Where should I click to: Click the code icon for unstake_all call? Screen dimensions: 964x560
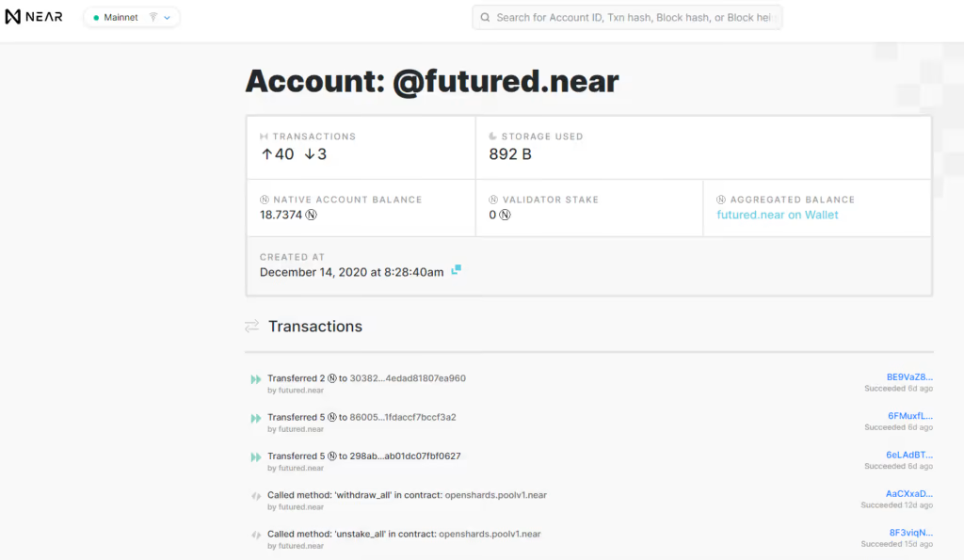click(x=256, y=535)
